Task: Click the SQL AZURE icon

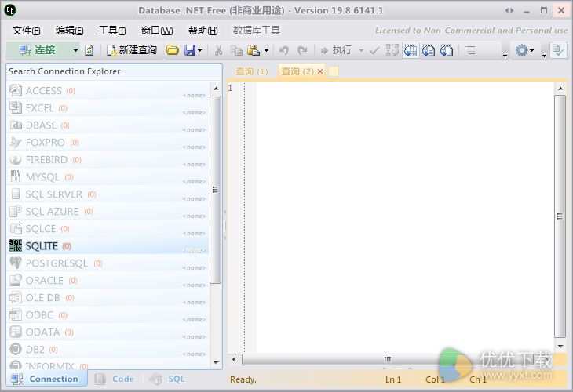Action: (x=16, y=211)
